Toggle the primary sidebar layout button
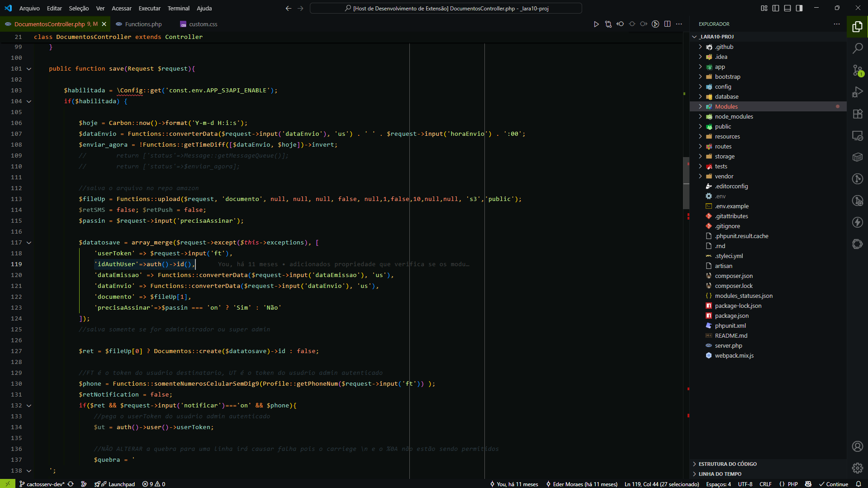 [x=776, y=8]
